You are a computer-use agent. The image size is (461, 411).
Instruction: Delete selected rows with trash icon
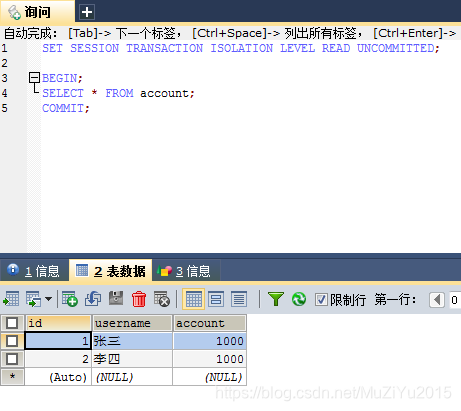click(139, 299)
